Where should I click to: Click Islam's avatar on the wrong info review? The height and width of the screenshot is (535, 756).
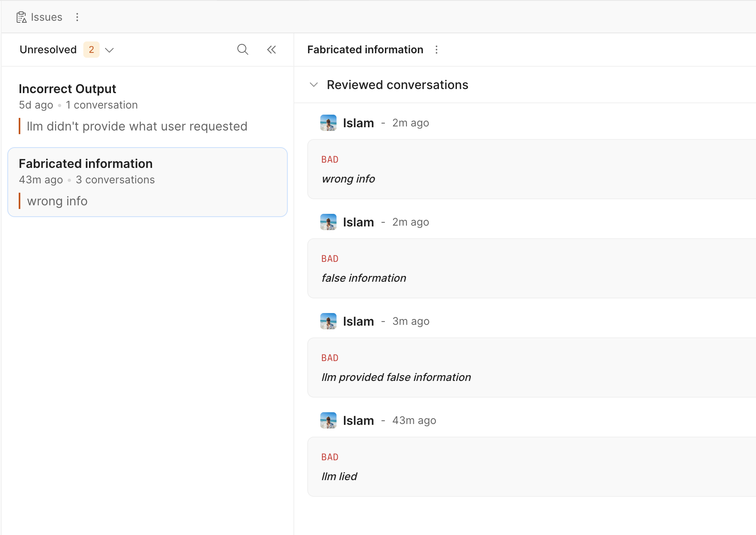point(328,122)
